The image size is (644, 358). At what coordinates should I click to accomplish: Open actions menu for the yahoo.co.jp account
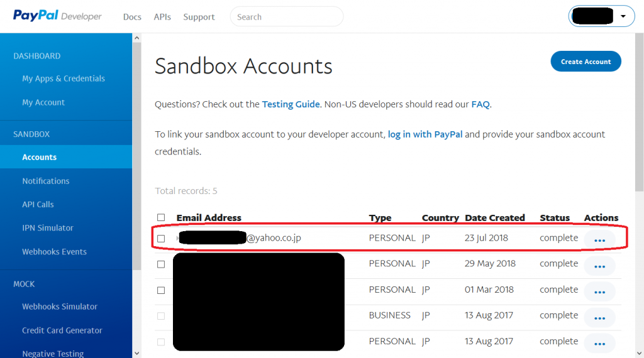click(x=599, y=240)
